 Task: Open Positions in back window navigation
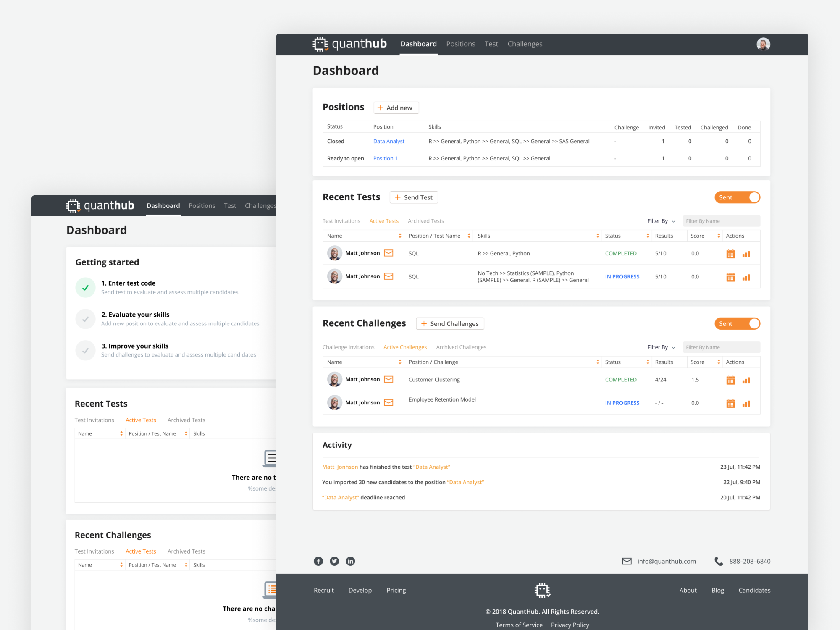[x=202, y=205]
